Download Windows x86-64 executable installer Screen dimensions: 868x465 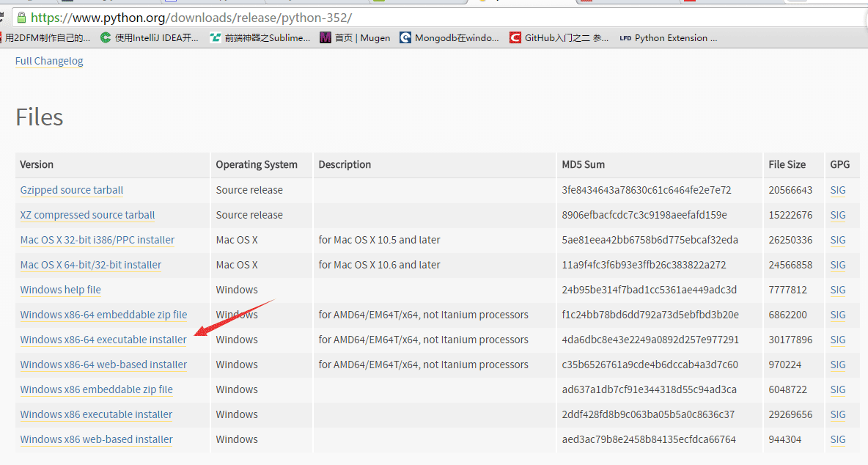[x=103, y=340]
